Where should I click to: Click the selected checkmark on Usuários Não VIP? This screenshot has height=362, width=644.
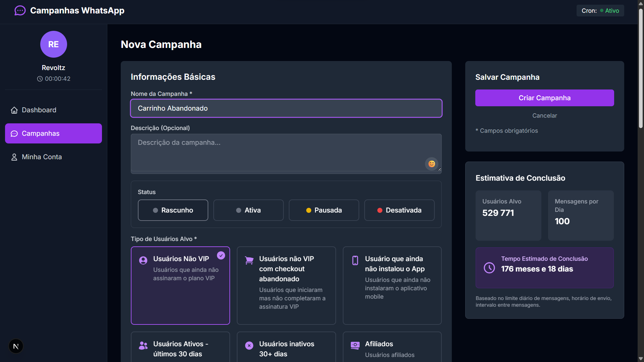(221, 255)
